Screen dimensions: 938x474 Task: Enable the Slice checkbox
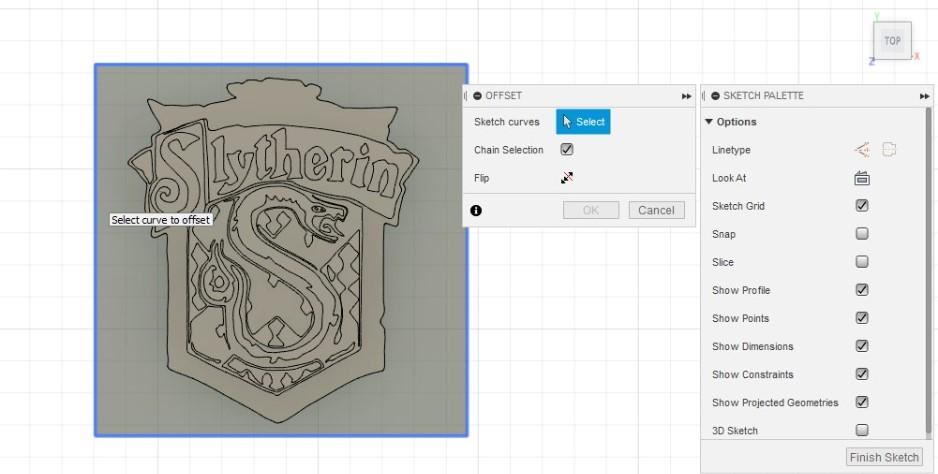[x=862, y=262]
